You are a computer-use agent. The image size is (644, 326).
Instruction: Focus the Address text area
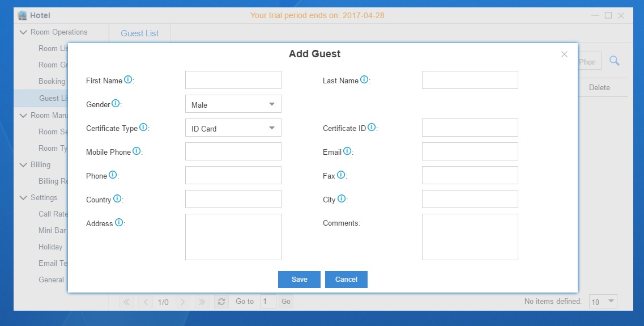click(x=233, y=236)
